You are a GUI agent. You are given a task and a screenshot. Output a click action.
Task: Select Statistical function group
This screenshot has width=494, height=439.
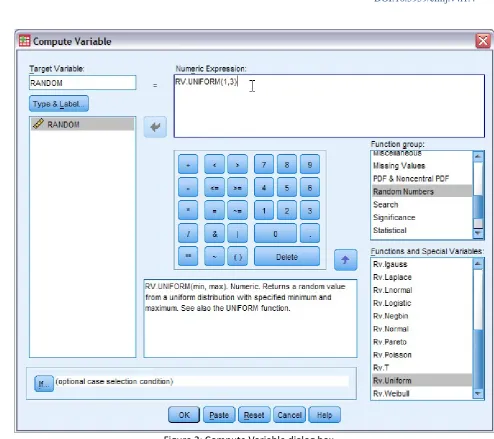tap(422, 230)
